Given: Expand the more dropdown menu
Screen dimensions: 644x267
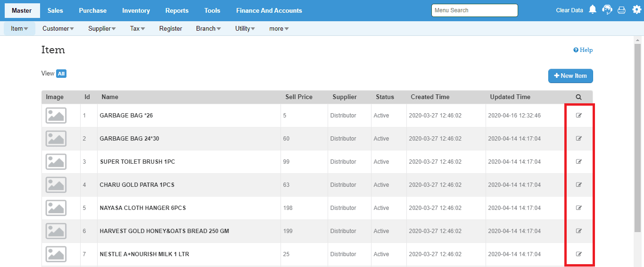Looking at the screenshot, I should click(x=279, y=29).
